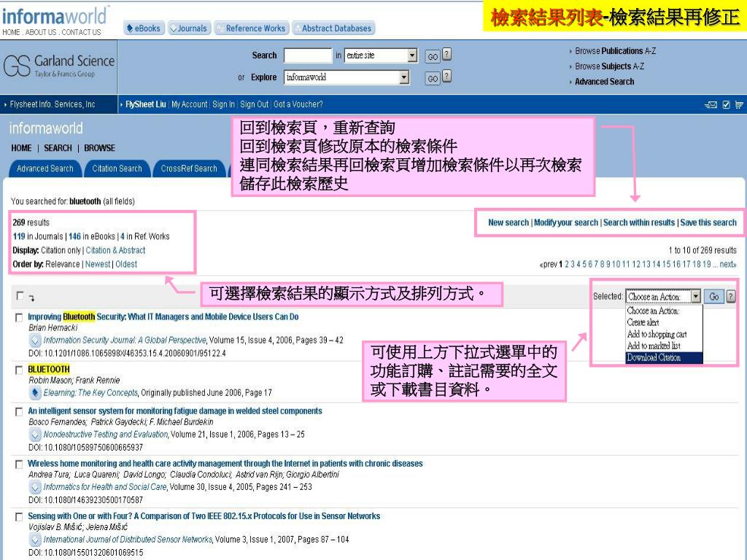Screen dimensions: 747x560
Task: Click My Account link
Action: [x=189, y=104]
